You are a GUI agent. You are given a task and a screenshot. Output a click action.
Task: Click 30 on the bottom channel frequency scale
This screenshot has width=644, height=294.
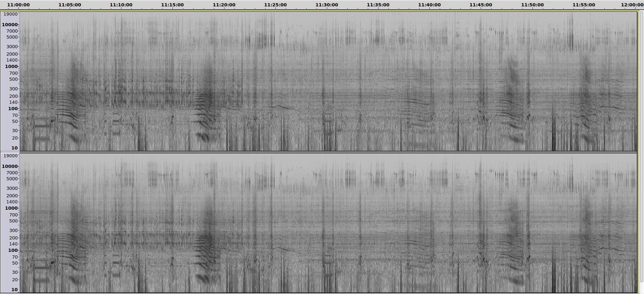15,272
